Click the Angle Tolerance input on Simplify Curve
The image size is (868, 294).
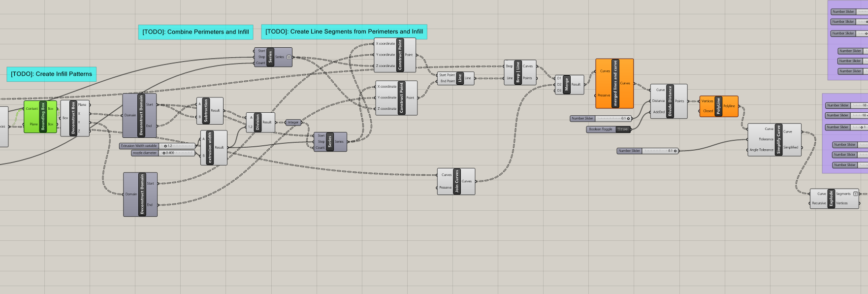pos(761,150)
